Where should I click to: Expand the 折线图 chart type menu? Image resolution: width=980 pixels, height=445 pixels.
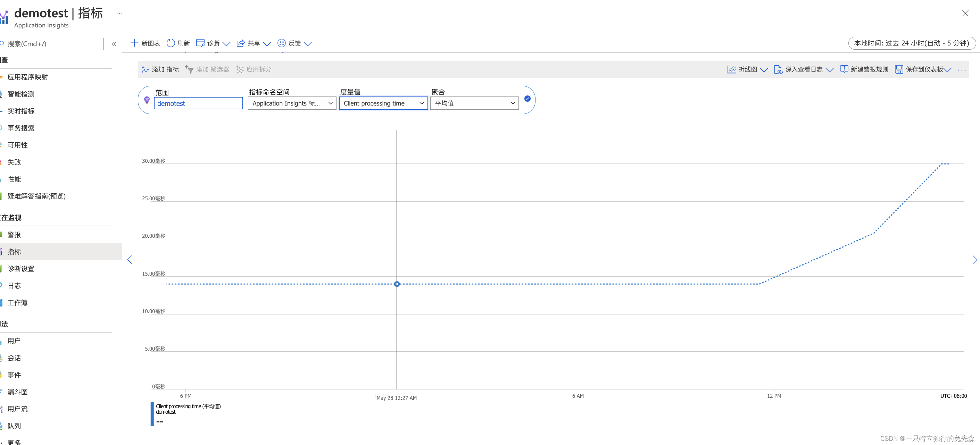(x=747, y=69)
